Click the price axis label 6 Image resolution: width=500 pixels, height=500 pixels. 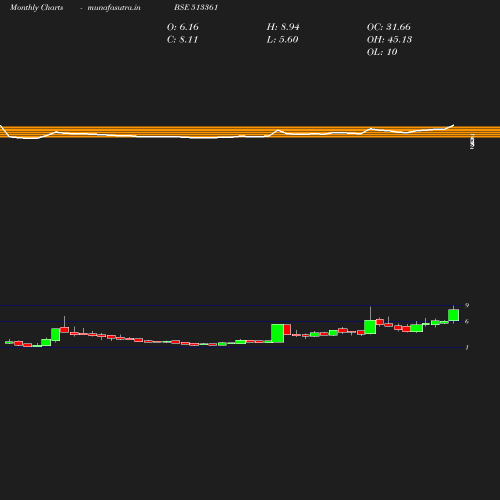point(467,321)
